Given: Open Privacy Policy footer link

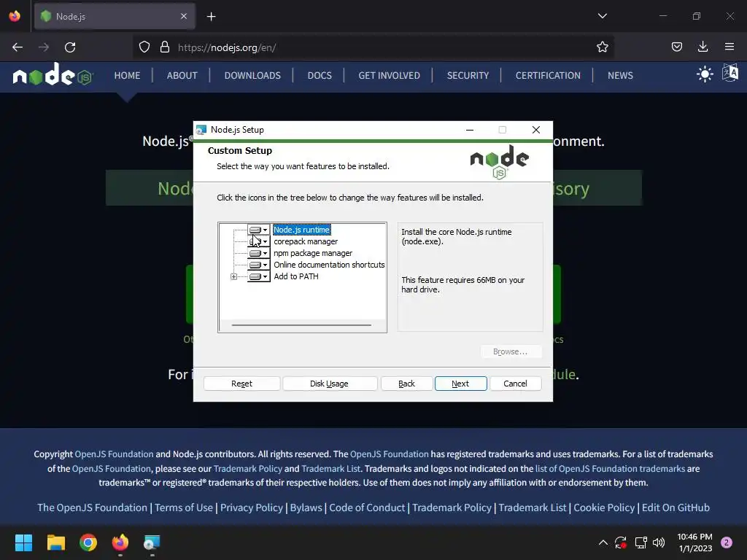Looking at the screenshot, I should click(252, 507).
